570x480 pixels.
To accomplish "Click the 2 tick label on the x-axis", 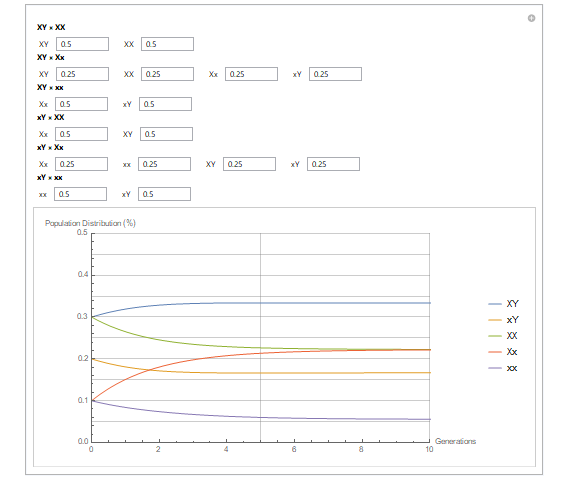I will (x=158, y=449).
